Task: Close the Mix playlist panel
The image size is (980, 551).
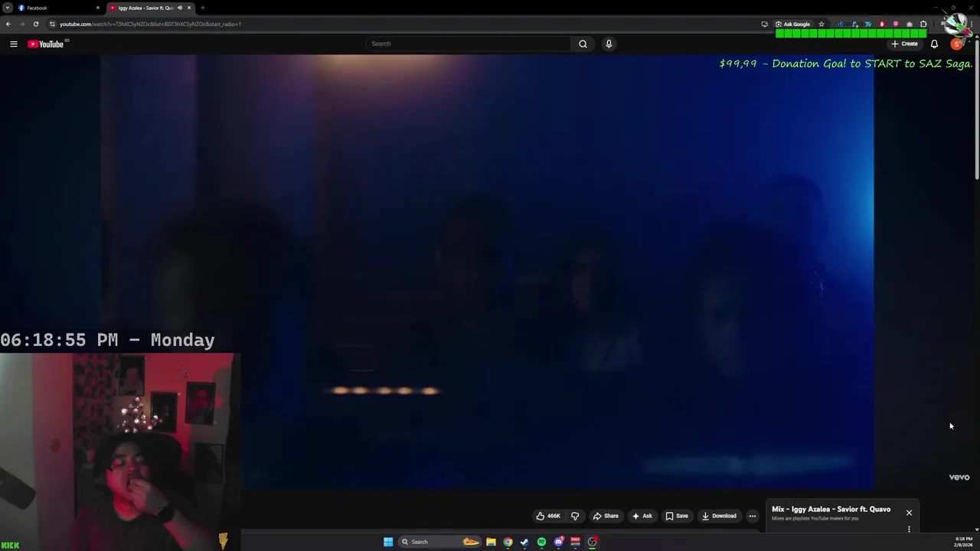Action: tap(909, 513)
